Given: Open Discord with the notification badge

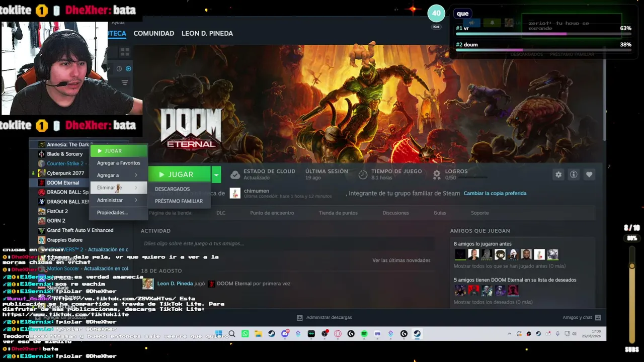Looking at the screenshot, I should pyautogui.click(x=285, y=334).
